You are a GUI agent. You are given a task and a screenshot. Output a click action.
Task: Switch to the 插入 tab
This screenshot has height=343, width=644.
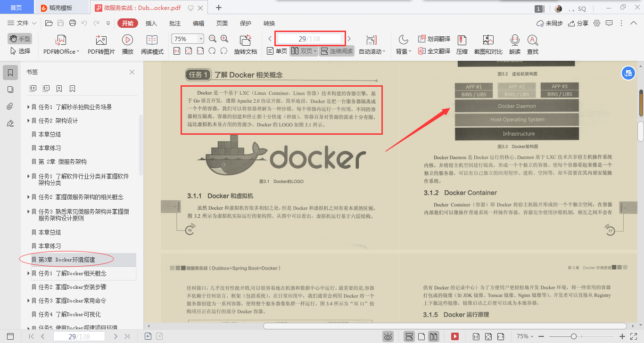151,24
